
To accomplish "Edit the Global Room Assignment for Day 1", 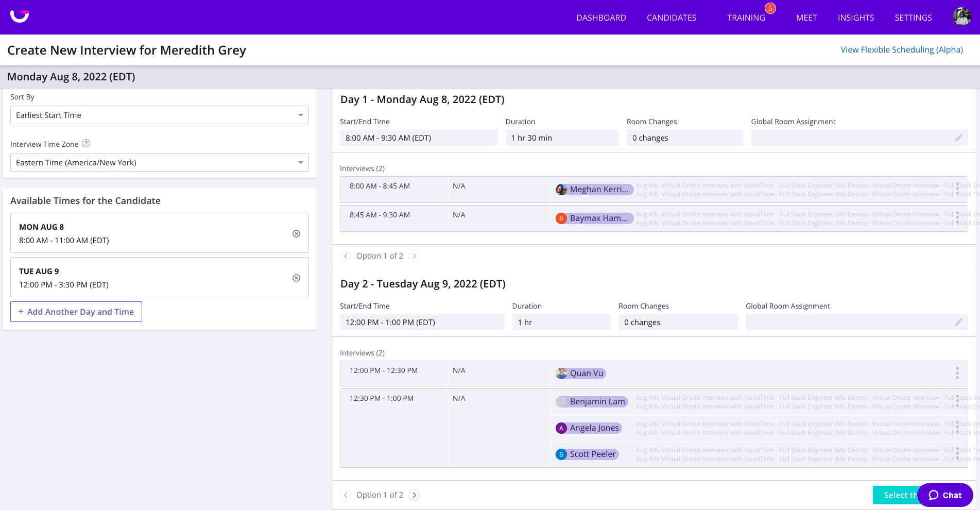I will point(959,138).
